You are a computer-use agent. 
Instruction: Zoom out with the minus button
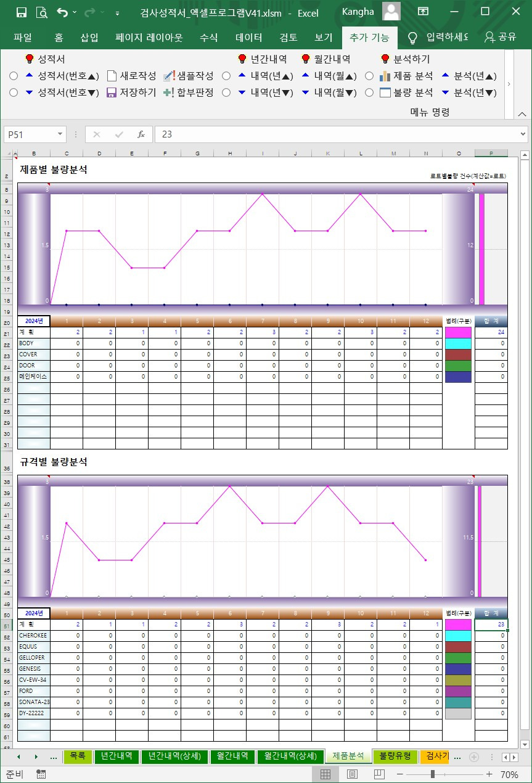coord(399,774)
